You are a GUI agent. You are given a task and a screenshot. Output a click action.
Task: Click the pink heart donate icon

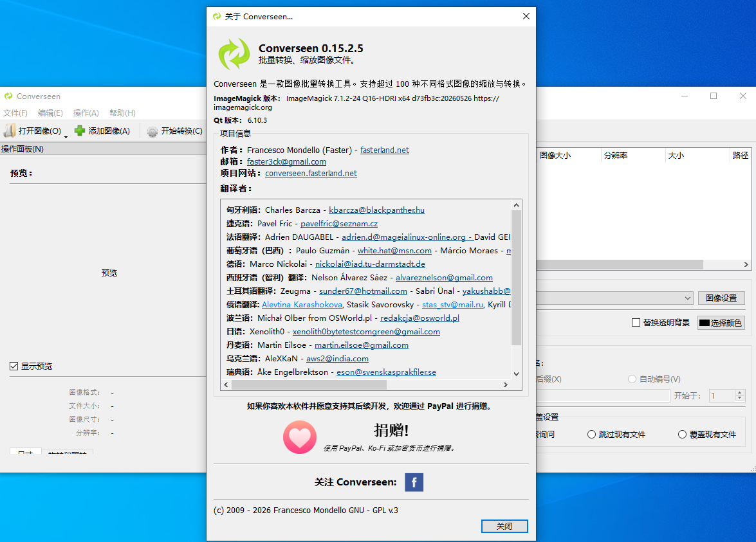300,437
